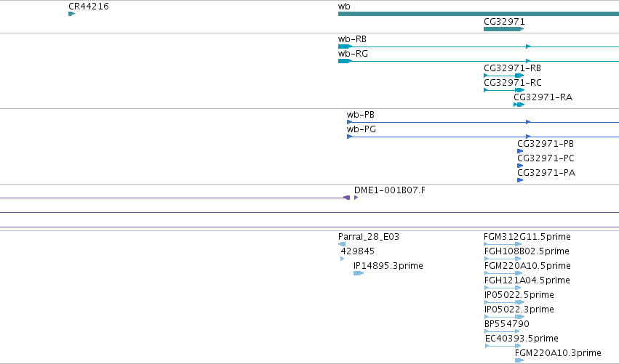This screenshot has height=364, width=619.
Task: Click the Parral_28_E03 feature glyph
Action: click(342, 245)
